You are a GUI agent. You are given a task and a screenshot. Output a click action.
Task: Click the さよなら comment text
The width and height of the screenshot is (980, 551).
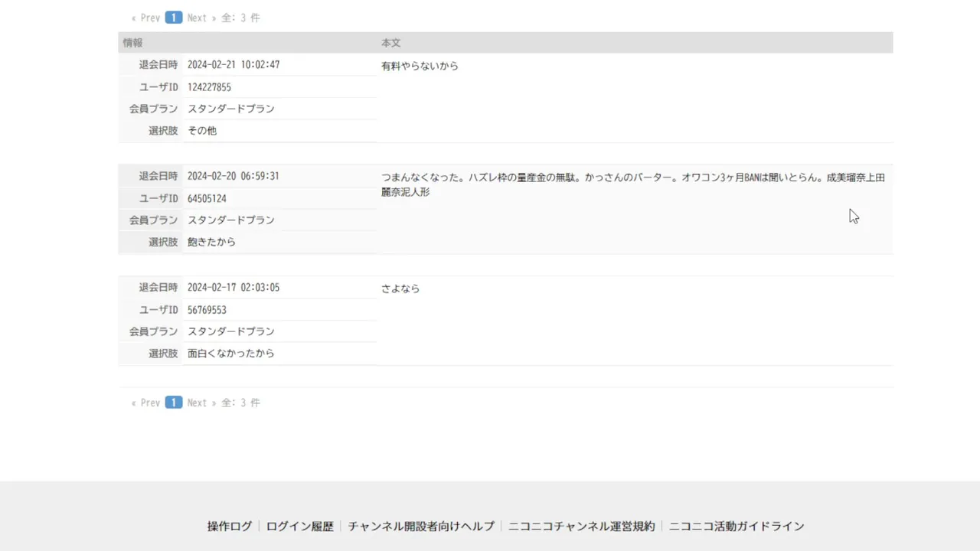coord(400,289)
